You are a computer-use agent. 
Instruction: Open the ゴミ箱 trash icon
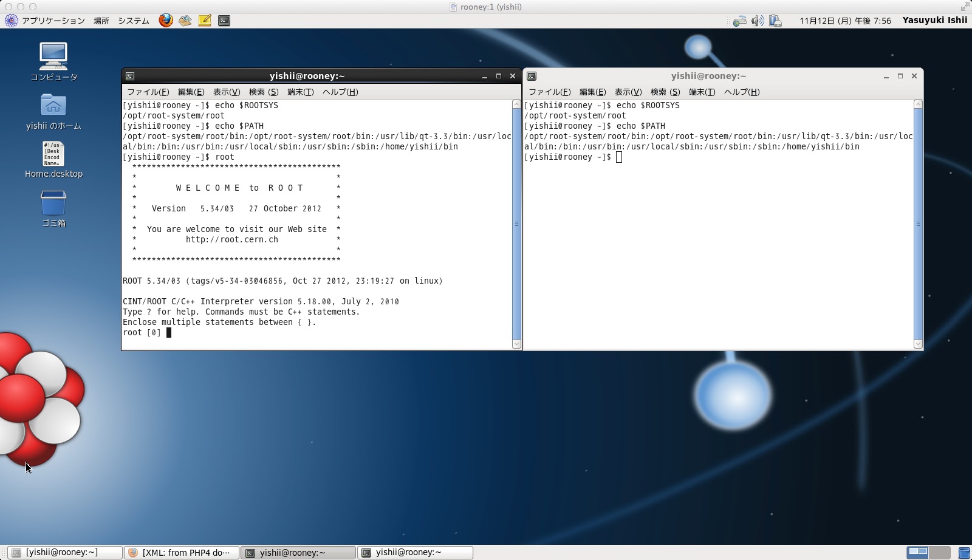53,209
